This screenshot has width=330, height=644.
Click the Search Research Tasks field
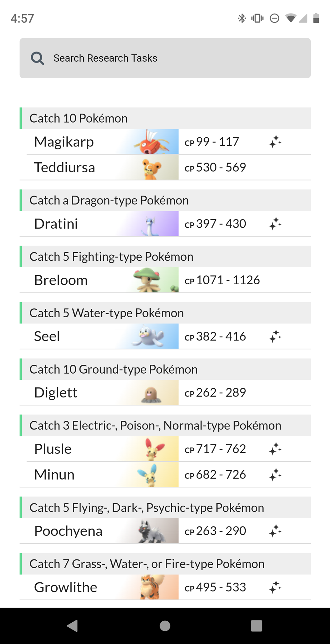(x=165, y=58)
